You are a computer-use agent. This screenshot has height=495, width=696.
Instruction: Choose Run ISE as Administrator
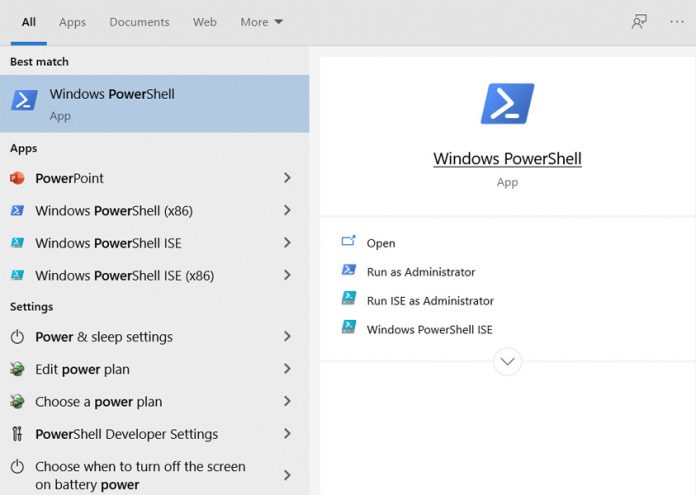click(430, 301)
